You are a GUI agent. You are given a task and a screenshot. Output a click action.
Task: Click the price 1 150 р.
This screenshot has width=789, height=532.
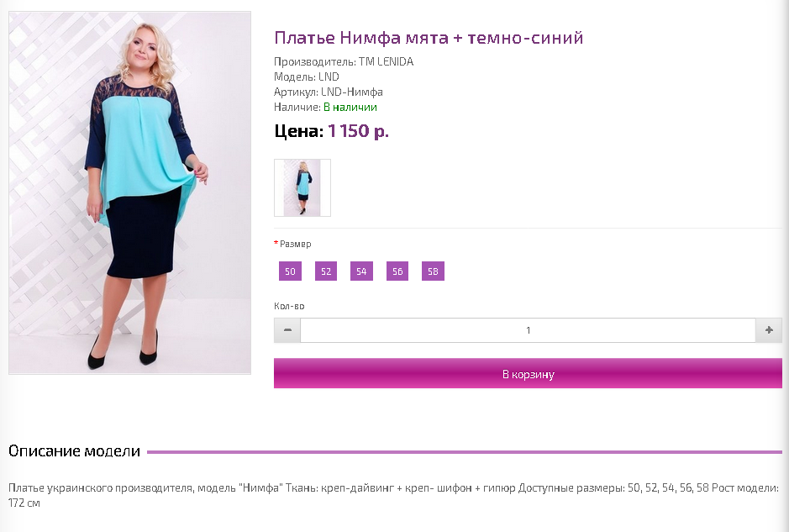coord(358,131)
